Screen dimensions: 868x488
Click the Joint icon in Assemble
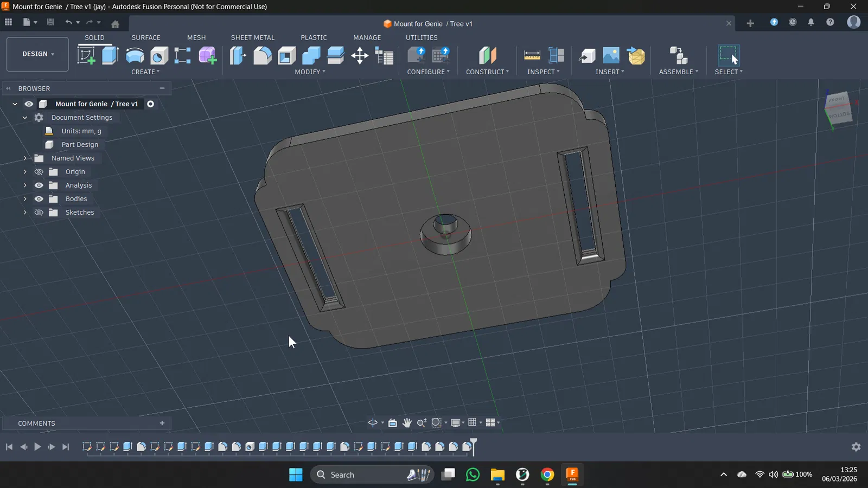pyautogui.click(x=678, y=55)
